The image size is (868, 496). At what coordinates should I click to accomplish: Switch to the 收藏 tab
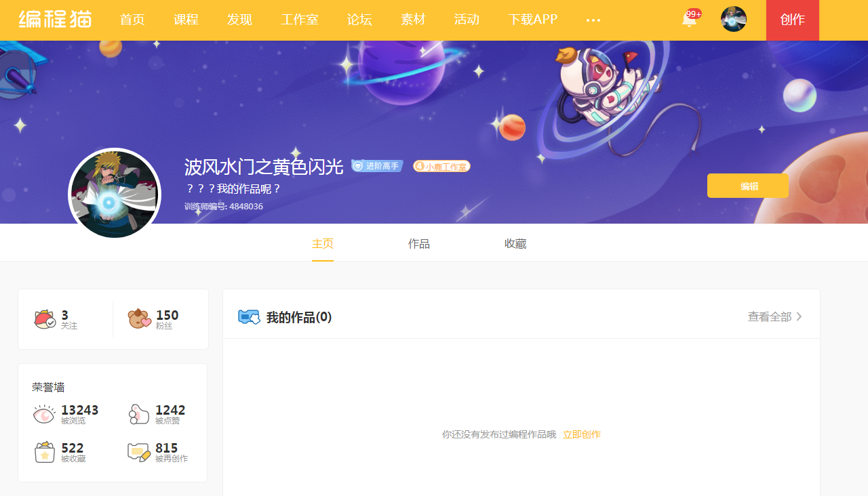tap(515, 244)
